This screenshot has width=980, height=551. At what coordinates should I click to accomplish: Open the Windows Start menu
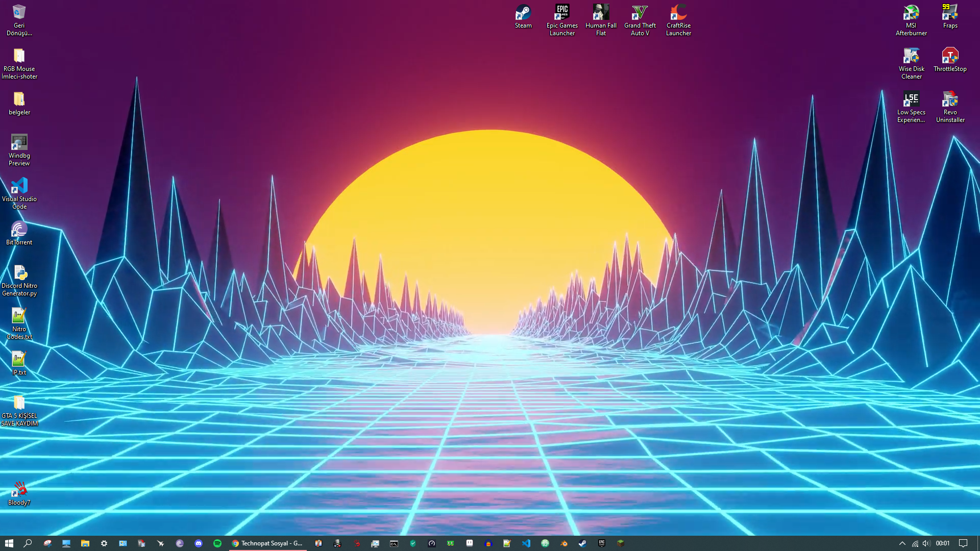(9, 543)
